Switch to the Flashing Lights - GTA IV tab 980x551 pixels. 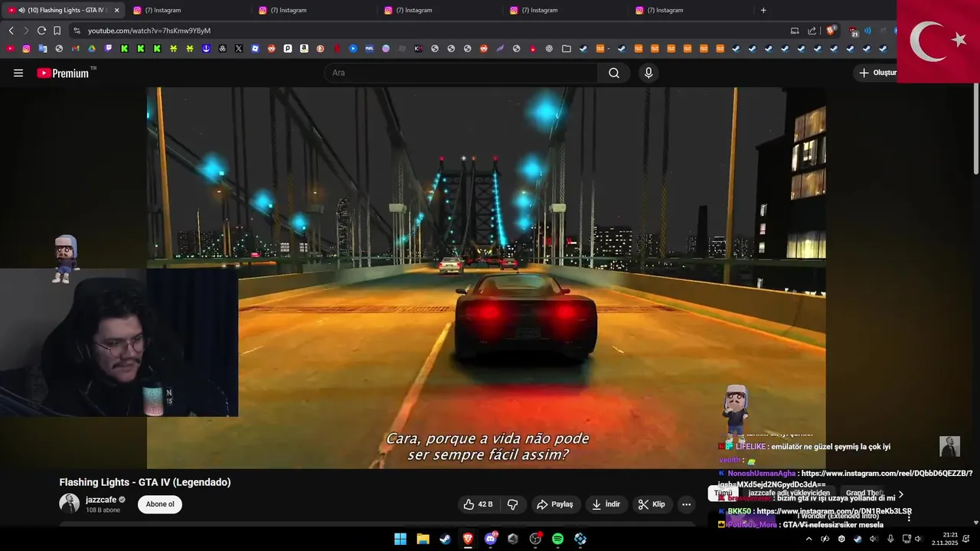64,10
